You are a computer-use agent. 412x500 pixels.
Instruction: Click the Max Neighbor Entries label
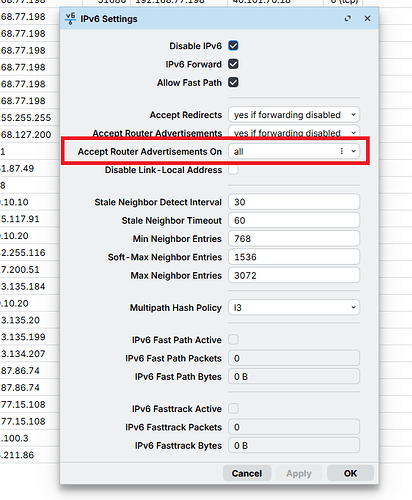(x=176, y=276)
